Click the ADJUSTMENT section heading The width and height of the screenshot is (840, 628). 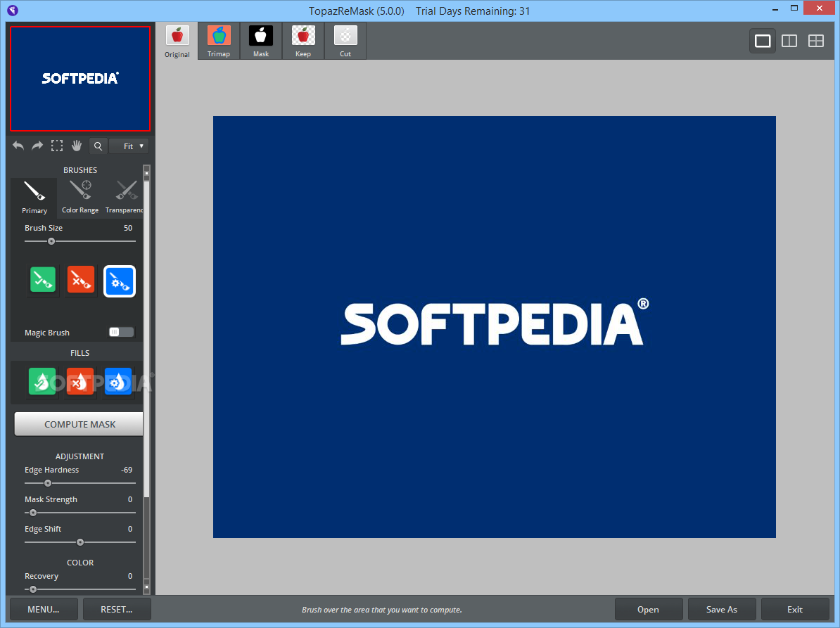[79, 456]
